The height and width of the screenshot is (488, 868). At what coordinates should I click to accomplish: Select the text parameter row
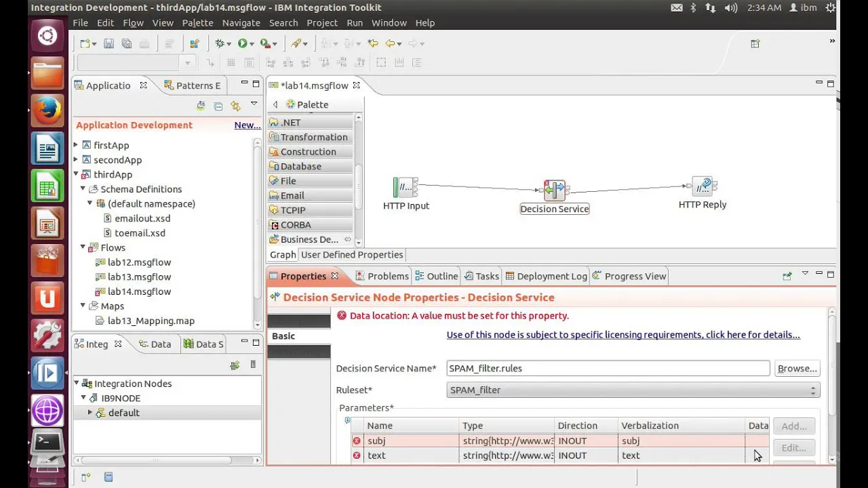click(x=560, y=455)
